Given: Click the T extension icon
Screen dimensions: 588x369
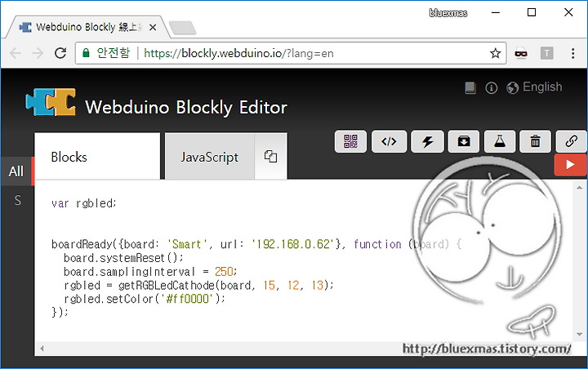Looking at the screenshot, I should tap(546, 53).
